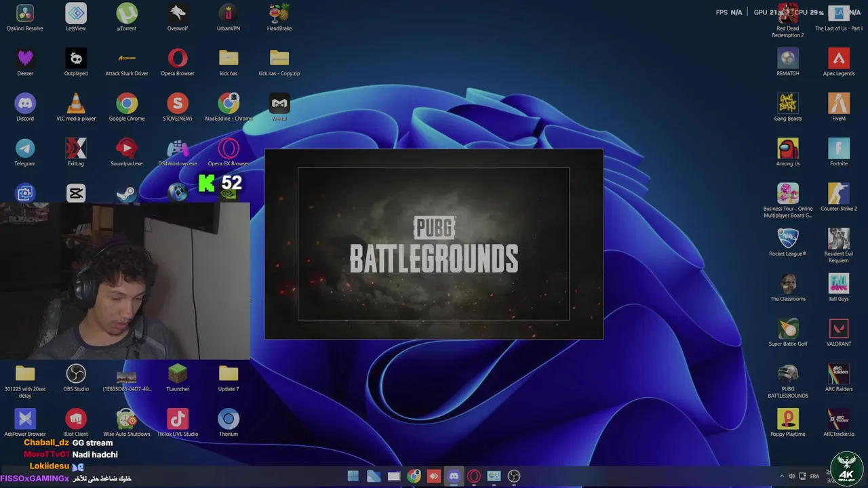Viewport: 868px width, 488px height.
Task: Launch Counter-Strike 2 icon
Action: [839, 198]
